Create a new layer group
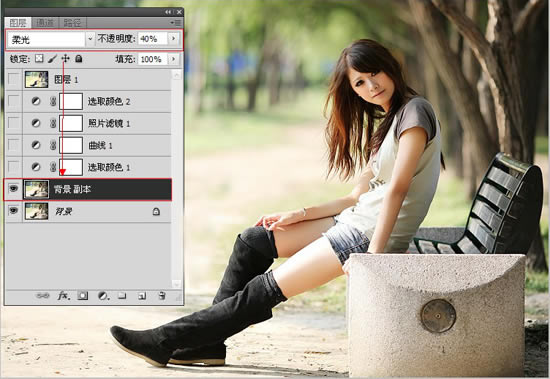 122,296
